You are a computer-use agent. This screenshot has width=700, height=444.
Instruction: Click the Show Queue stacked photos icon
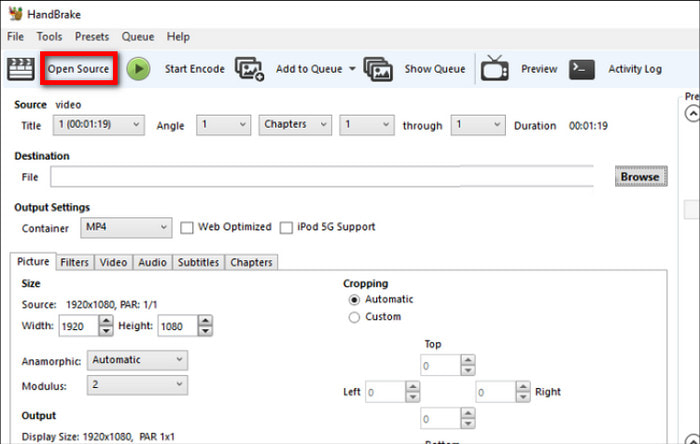(378, 69)
